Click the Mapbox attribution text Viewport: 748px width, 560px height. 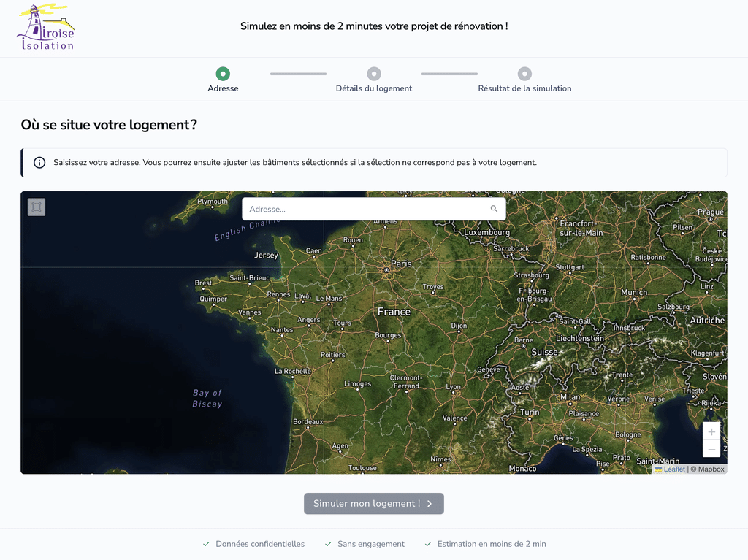[708, 469]
